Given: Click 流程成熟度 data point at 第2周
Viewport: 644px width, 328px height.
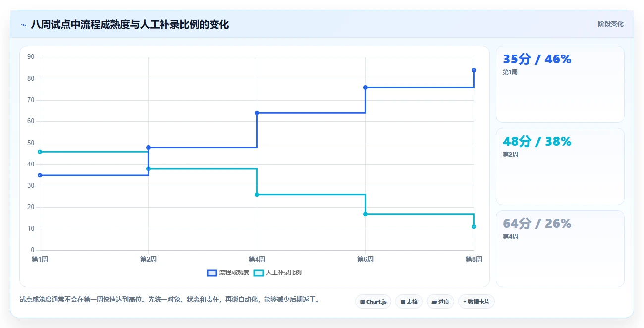Looking at the screenshot, I should point(148,147).
